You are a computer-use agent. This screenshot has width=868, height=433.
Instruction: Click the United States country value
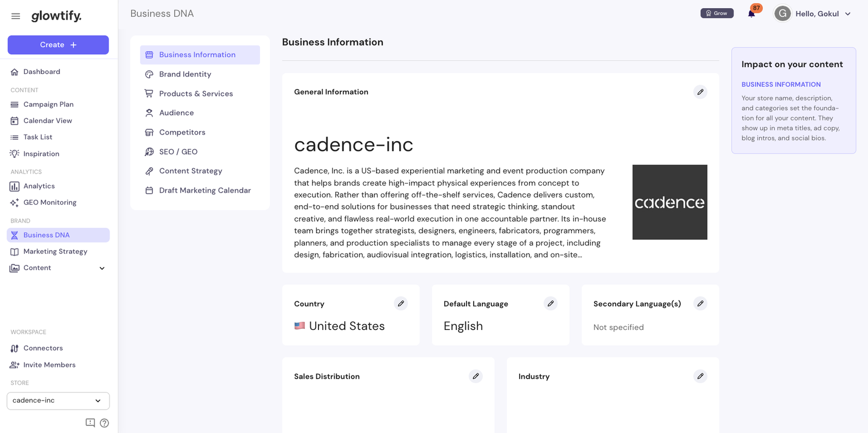(347, 326)
